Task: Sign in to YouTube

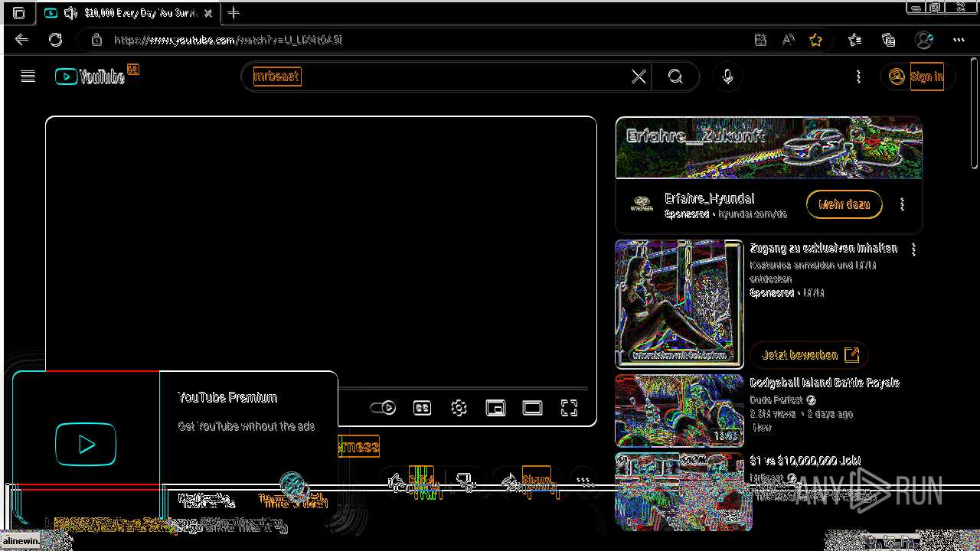Action: [917, 77]
